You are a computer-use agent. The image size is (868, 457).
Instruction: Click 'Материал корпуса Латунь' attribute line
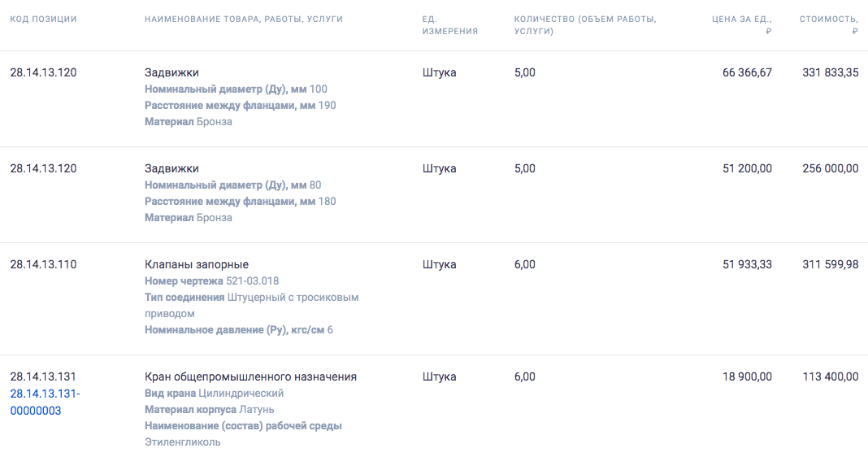click(209, 409)
